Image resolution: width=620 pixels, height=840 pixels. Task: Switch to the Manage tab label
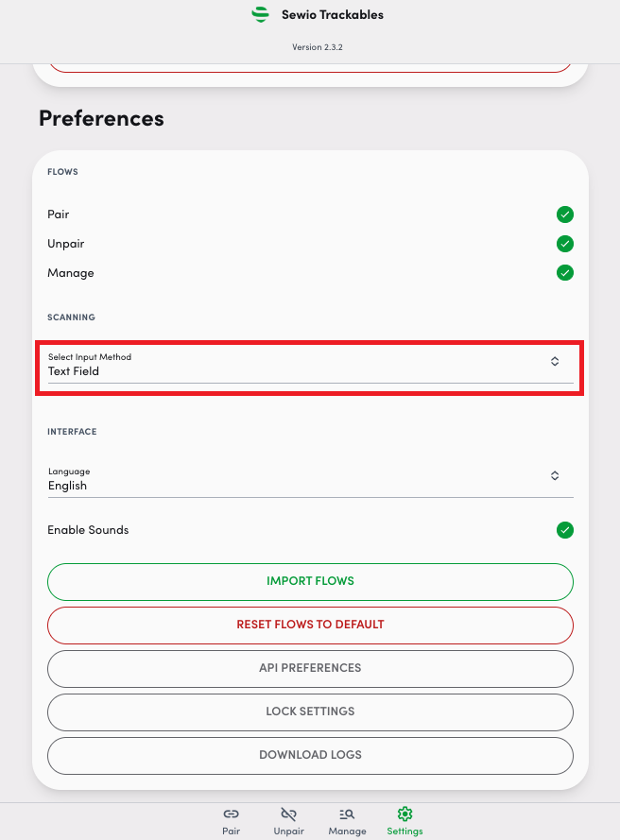tap(347, 831)
